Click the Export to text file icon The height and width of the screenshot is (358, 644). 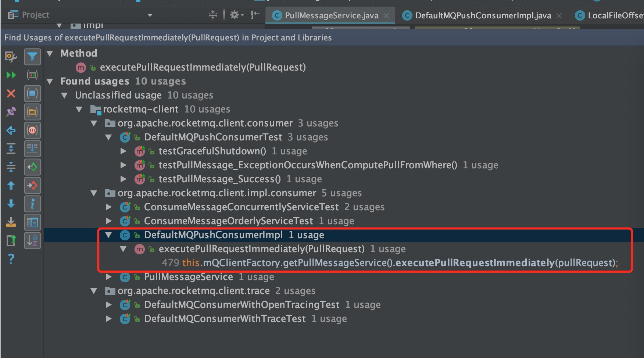pos(11,222)
